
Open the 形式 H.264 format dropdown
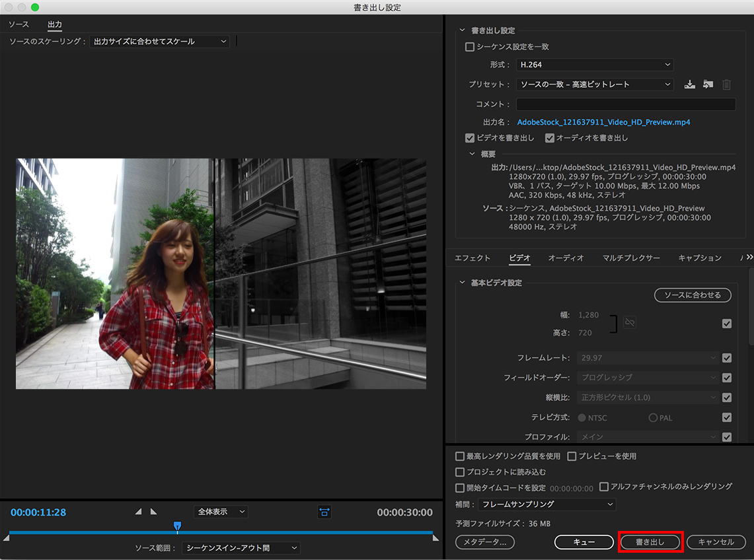[595, 65]
